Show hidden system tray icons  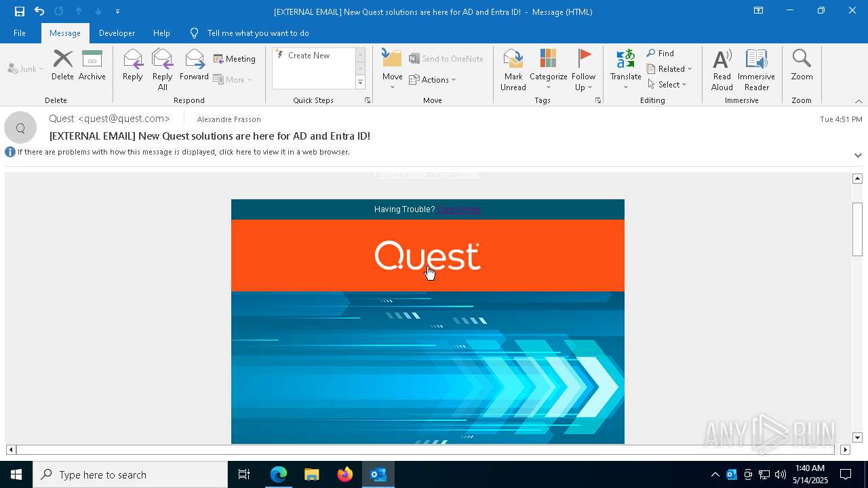715,474
